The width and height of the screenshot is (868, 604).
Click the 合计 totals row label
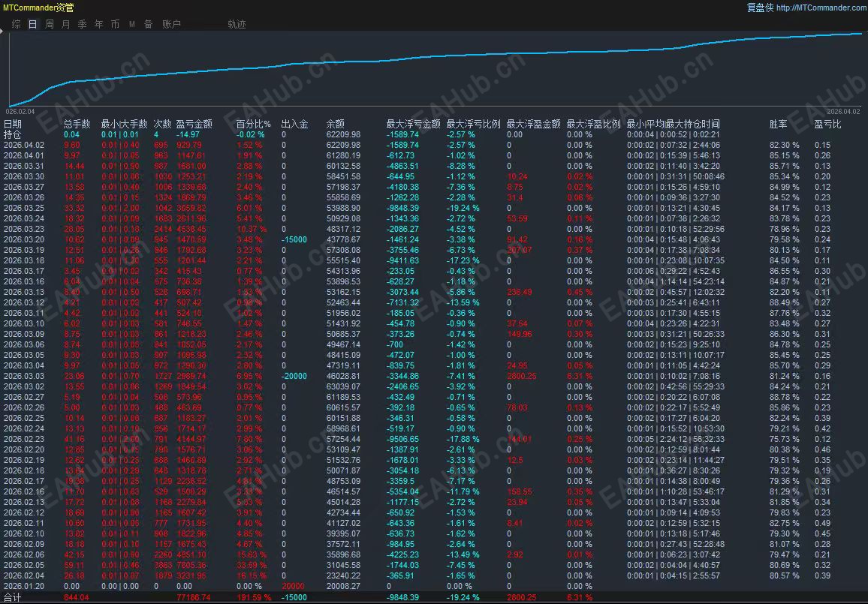13,597
